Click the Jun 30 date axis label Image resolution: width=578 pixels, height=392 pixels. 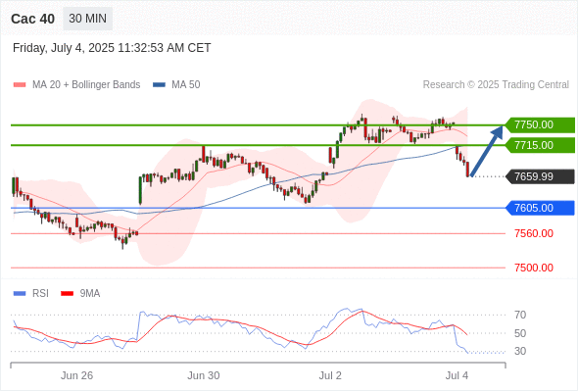click(204, 375)
